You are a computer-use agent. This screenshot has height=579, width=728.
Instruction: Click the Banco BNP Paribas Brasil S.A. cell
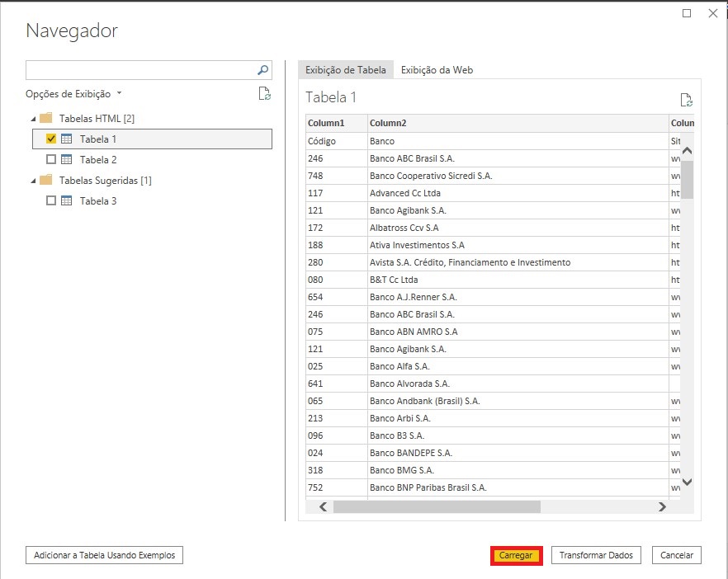click(x=518, y=487)
